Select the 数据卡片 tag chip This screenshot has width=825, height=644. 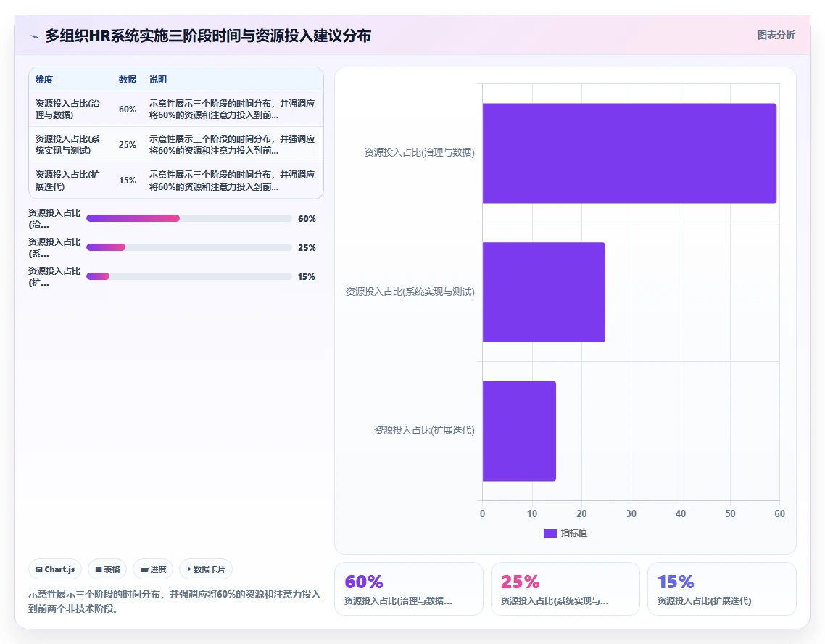pos(206,569)
